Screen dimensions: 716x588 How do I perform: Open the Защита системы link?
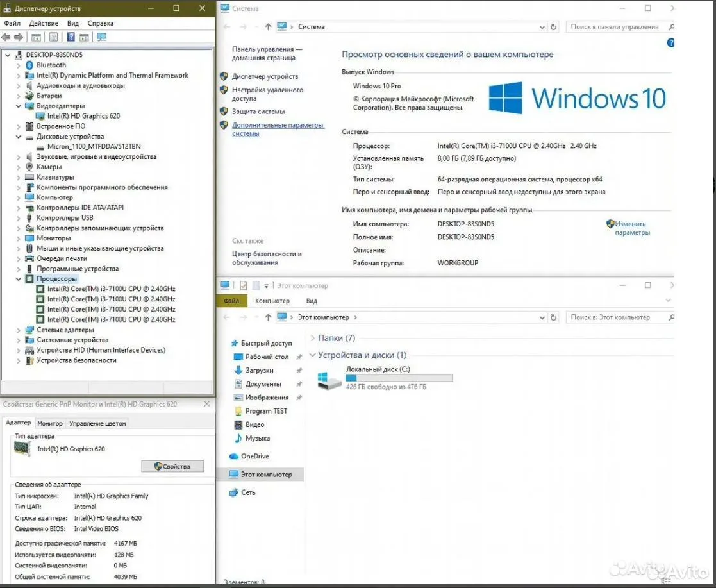pyautogui.click(x=258, y=112)
